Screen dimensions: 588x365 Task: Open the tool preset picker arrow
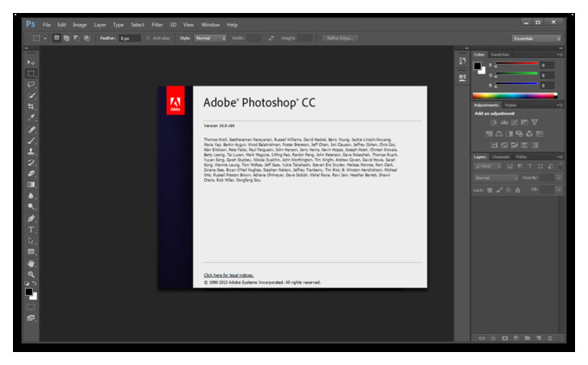coord(45,38)
